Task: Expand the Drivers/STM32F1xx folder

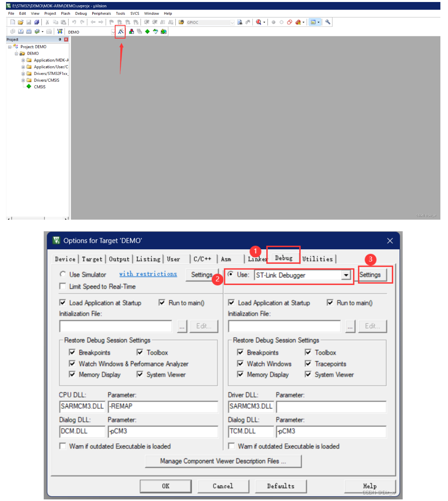Action: coord(23,74)
